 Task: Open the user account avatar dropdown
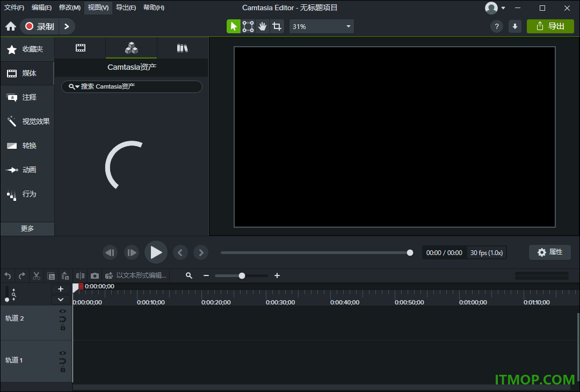495,8
